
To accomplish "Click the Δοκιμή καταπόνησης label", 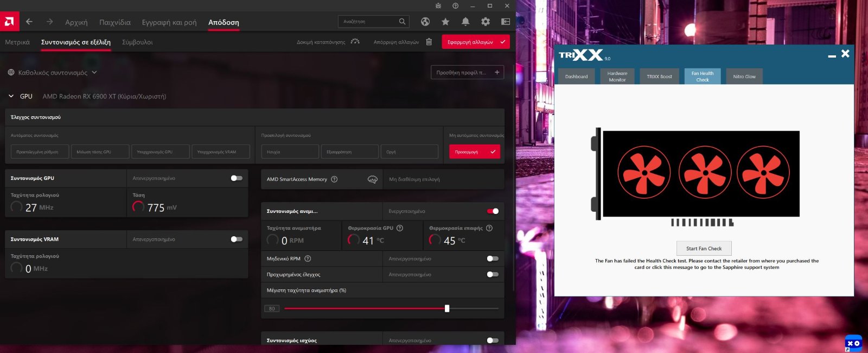I will (x=321, y=42).
